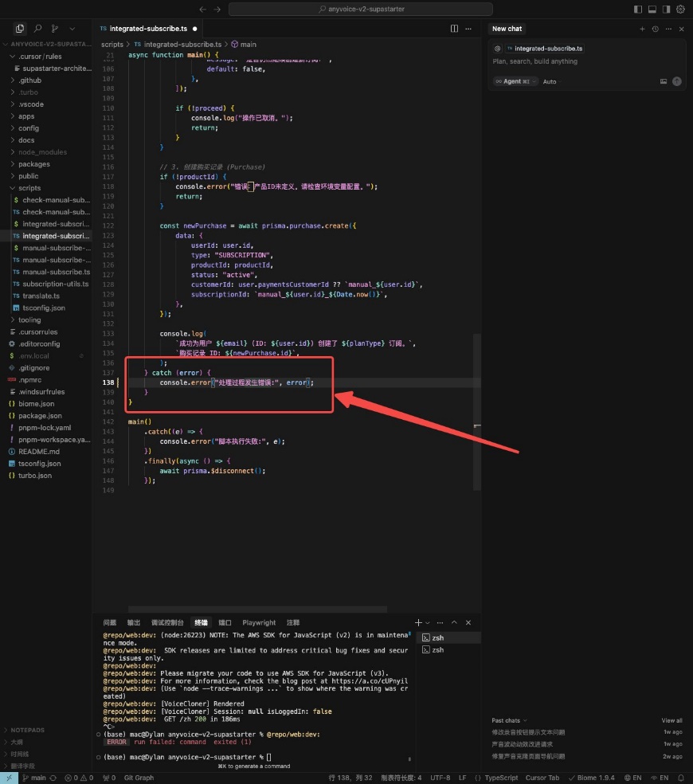The height and width of the screenshot is (784, 693).
Task: Open the Source Control view icon
Action: [54, 29]
